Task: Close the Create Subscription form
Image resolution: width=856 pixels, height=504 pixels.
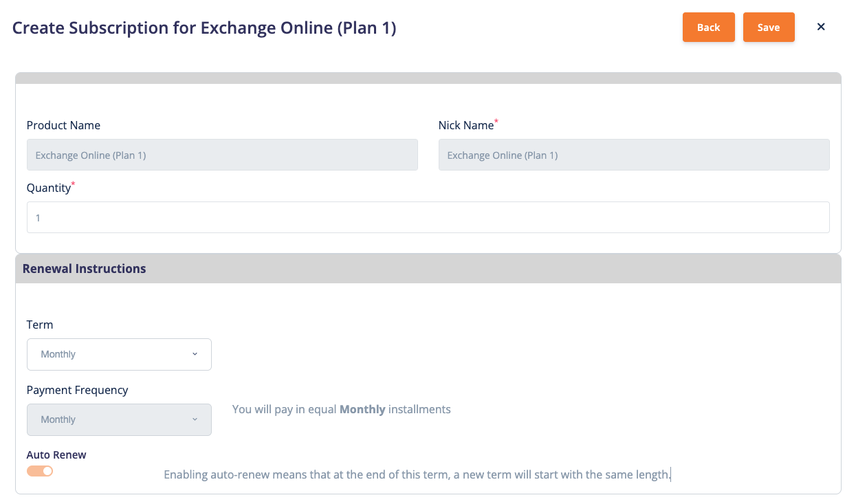Action: click(x=820, y=27)
